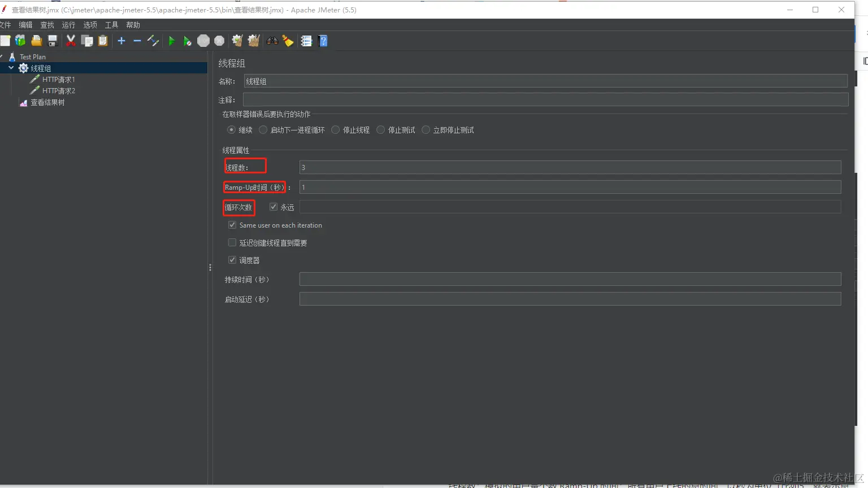Cut the selected element with scissors icon
The image size is (868, 488).
coord(71,41)
